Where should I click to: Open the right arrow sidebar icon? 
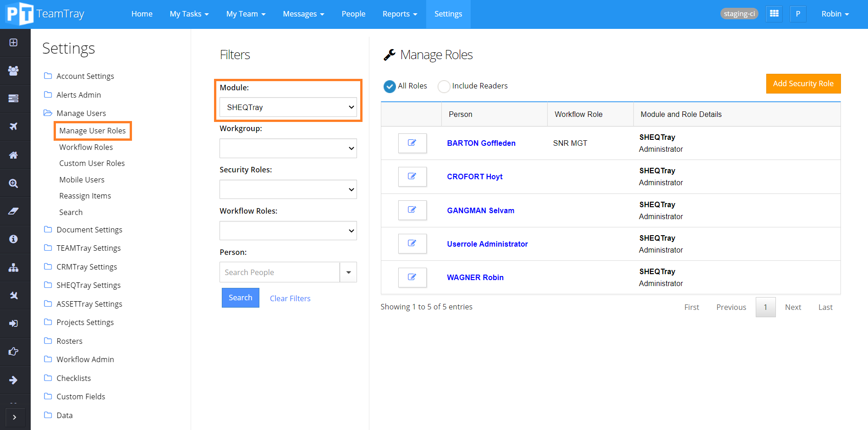[14, 380]
